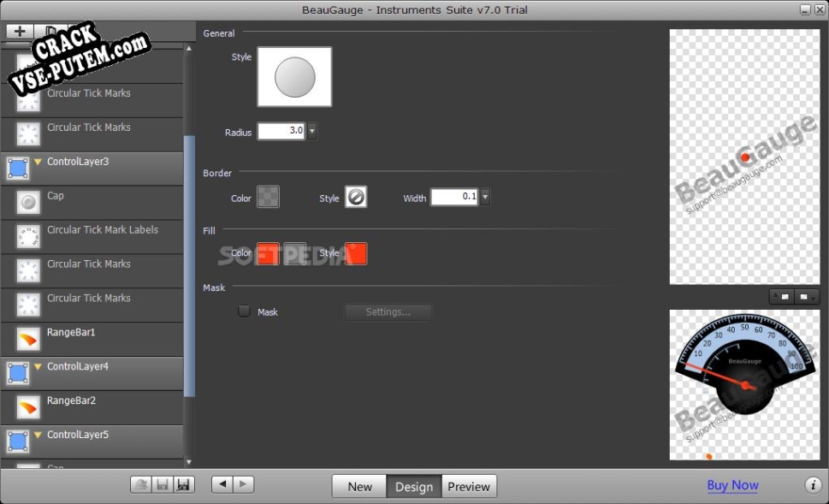Collapse the ControlLayer5 group
The width and height of the screenshot is (829, 504).
pos(38,435)
